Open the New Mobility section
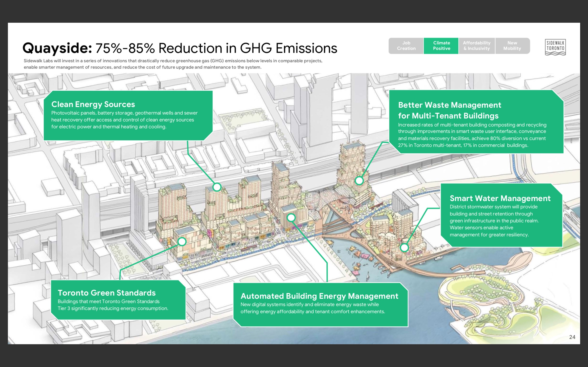 (513, 46)
